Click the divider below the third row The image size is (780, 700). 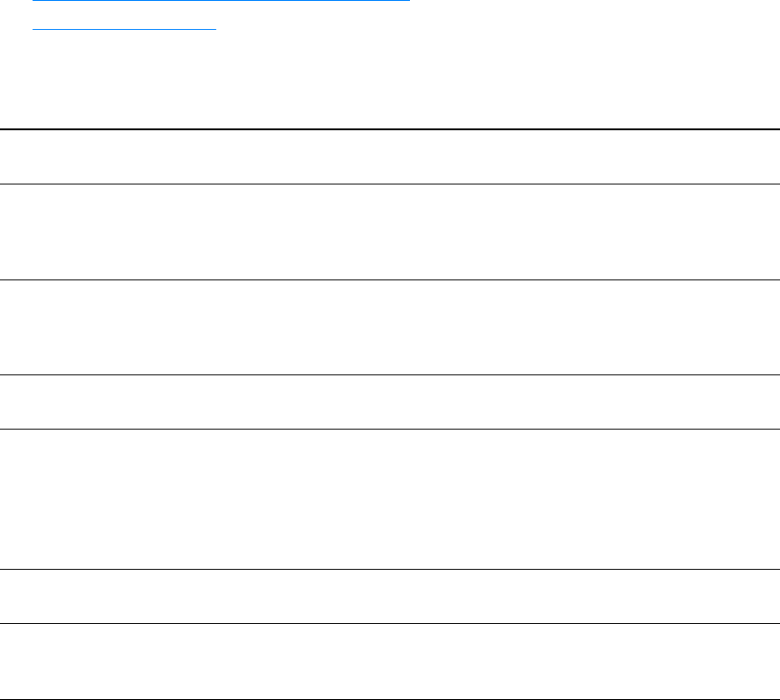(x=389, y=374)
